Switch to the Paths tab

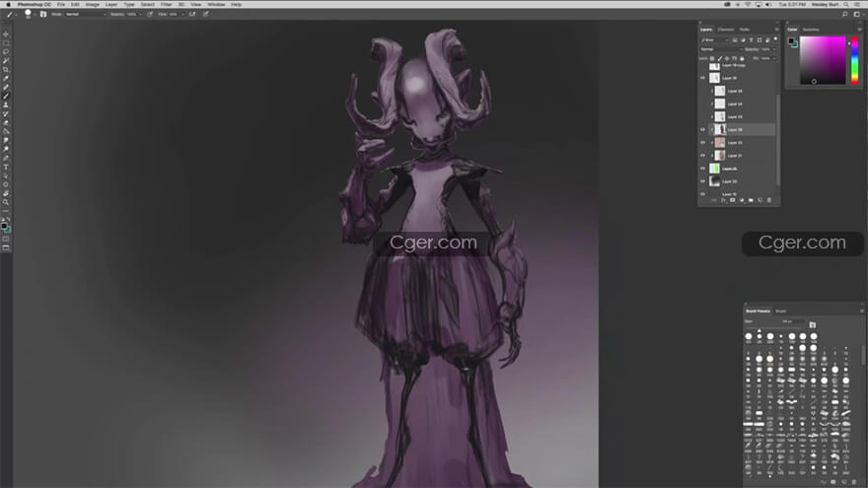point(745,30)
